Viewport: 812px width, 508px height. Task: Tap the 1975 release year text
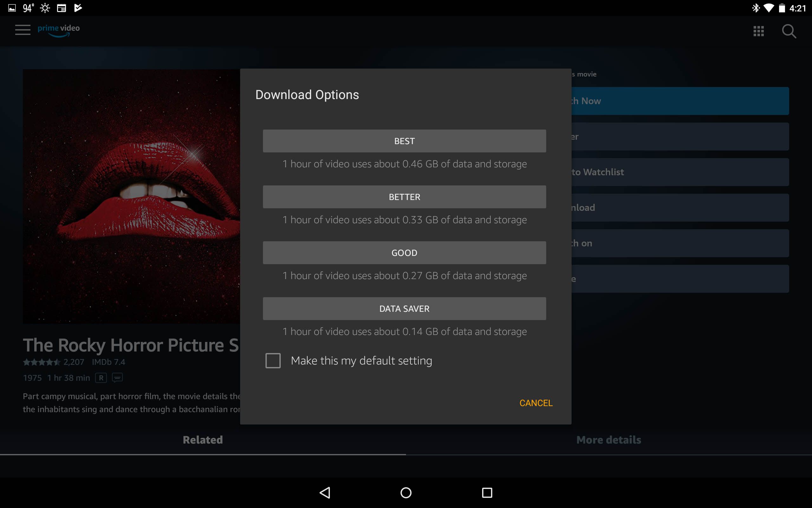coord(32,378)
